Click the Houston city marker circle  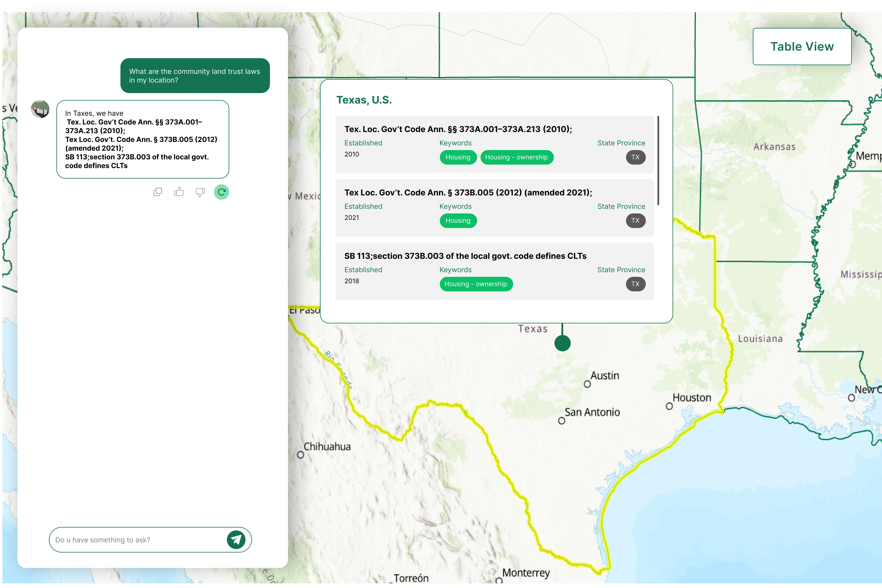point(669,406)
